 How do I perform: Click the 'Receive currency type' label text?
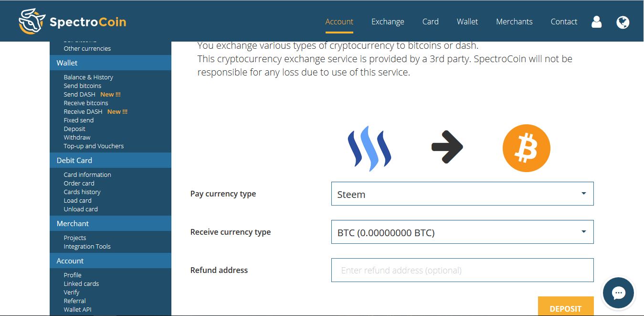click(231, 232)
